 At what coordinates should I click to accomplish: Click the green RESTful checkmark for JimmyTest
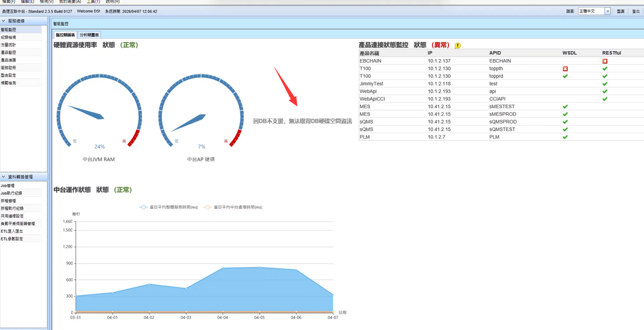(x=605, y=84)
